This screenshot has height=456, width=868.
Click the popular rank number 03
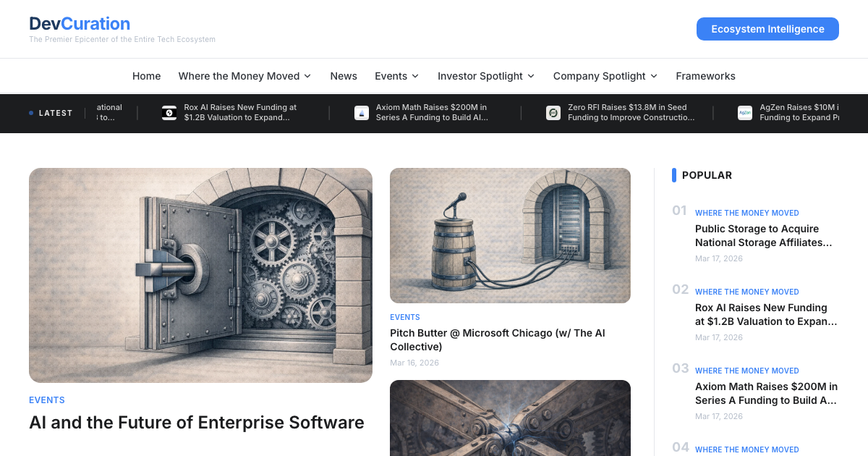coord(680,368)
